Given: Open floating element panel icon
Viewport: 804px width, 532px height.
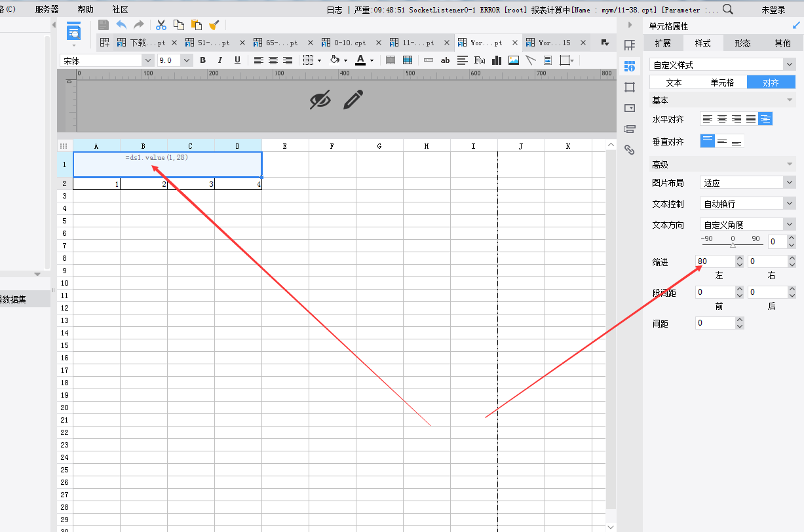Looking at the screenshot, I should (630, 87).
